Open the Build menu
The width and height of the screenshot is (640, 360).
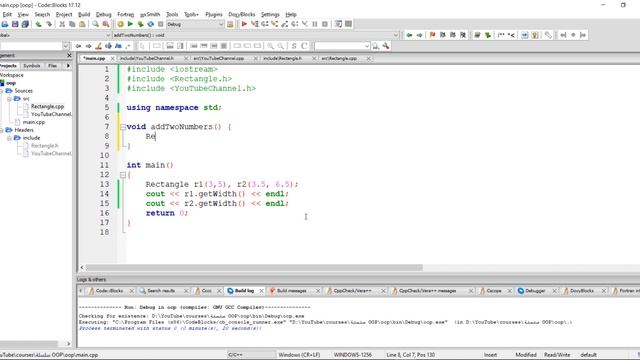pyautogui.click(x=84, y=14)
